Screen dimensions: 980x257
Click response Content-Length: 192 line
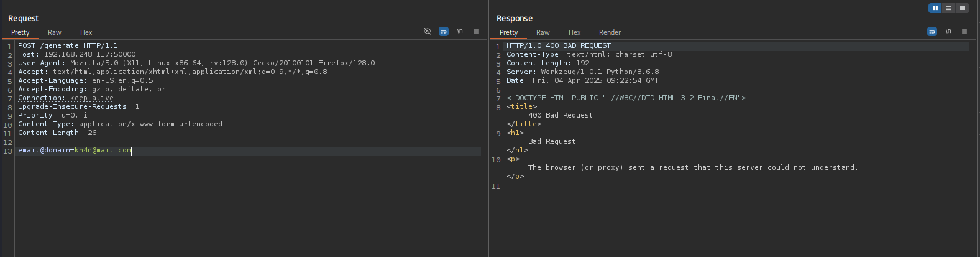[x=548, y=63]
